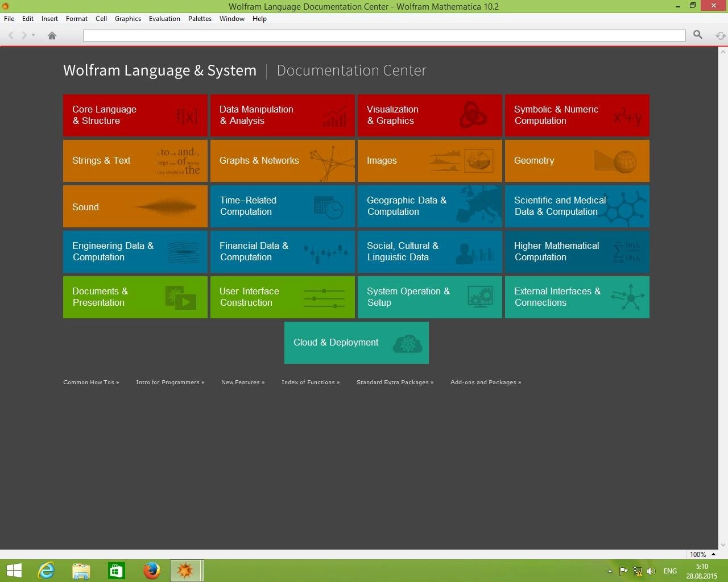
Task: Launch Internet Explorer from taskbar
Action: click(46, 571)
